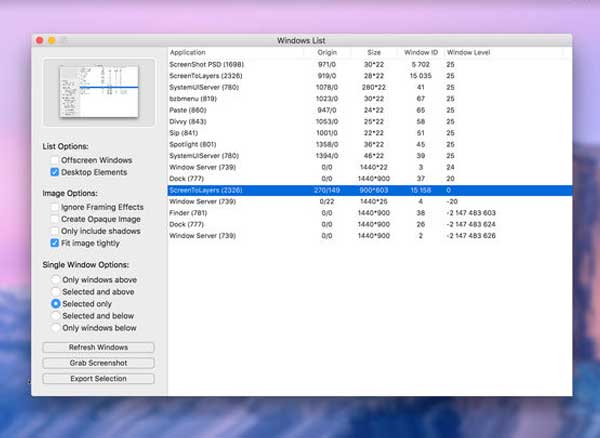Select the Paste (860) row
Screen dimensions: 600x438
[x=370, y=110]
